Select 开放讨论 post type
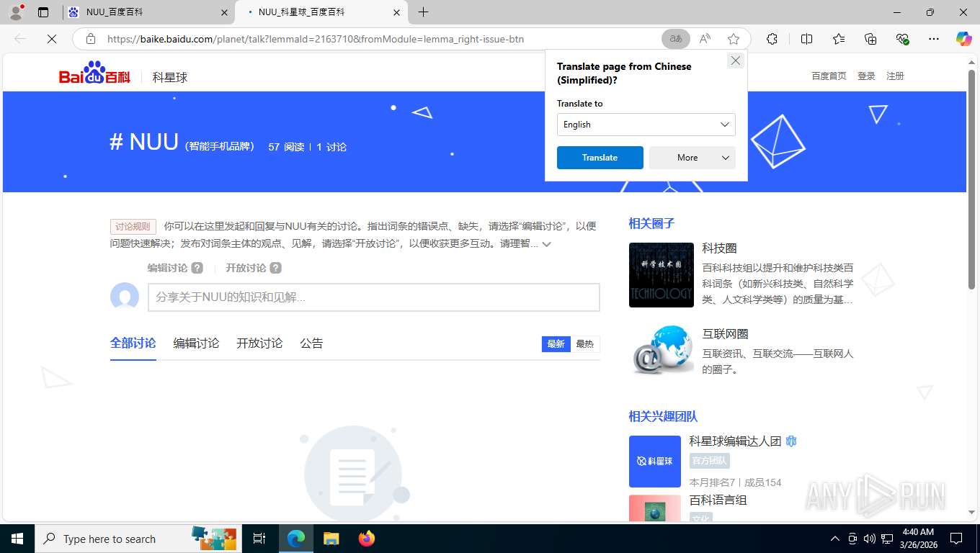Image resolution: width=980 pixels, height=553 pixels. click(x=246, y=268)
